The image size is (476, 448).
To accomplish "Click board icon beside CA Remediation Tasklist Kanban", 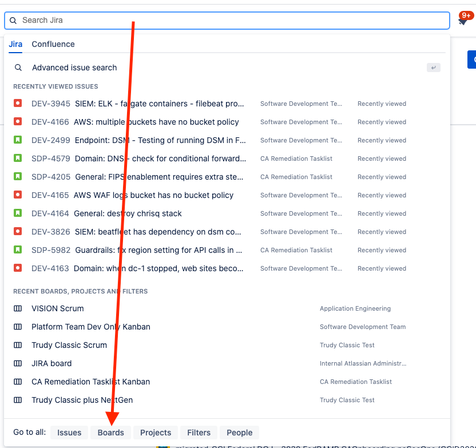I will 18,382.
